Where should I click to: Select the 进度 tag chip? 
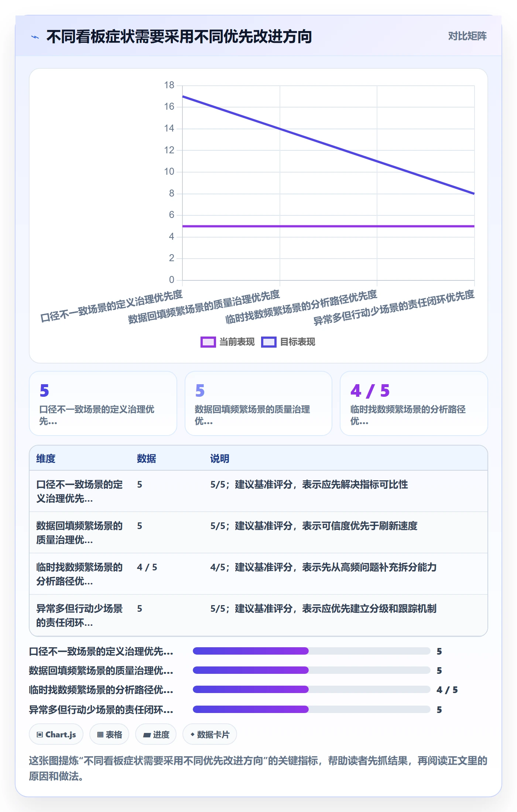[x=156, y=734]
